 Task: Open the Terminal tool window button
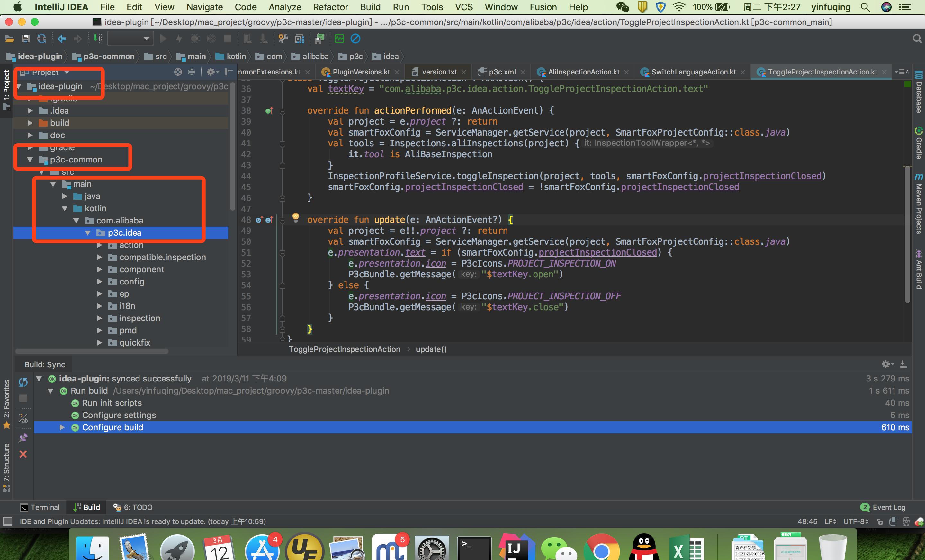pyautogui.click(x=40, y=507)
